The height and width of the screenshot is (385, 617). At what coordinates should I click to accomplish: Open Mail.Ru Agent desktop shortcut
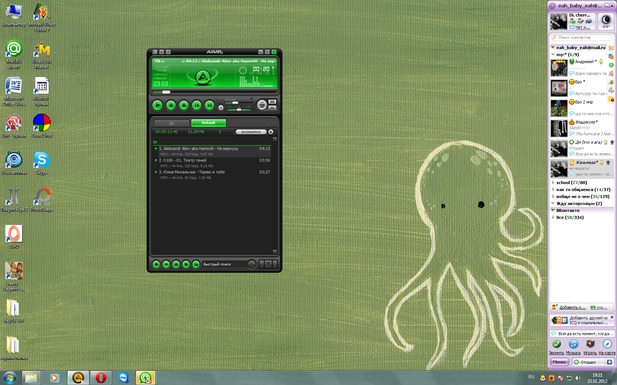coord(14,54)
